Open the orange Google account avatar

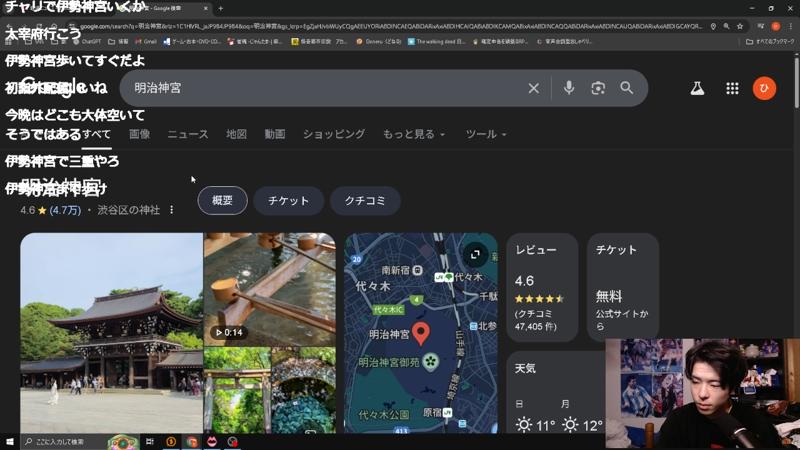click(764, 88)
